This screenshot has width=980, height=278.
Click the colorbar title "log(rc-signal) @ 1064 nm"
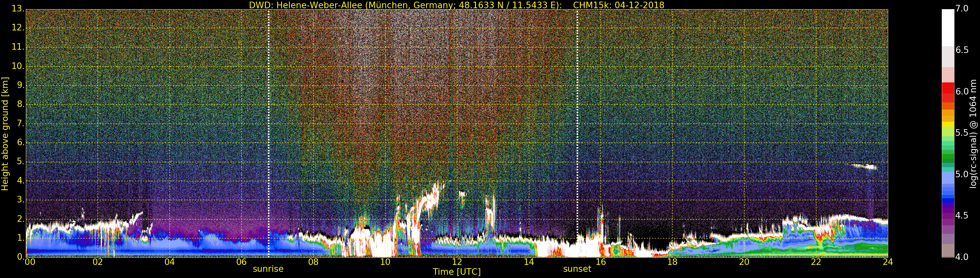point(973,134)
